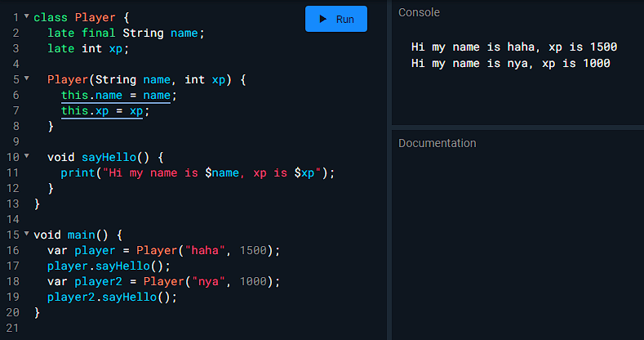The height and width of the screenshot is (340, 644).
Task: Collapse the Player constructor fold arrow on line 5
Action: (x=27, y=78)
